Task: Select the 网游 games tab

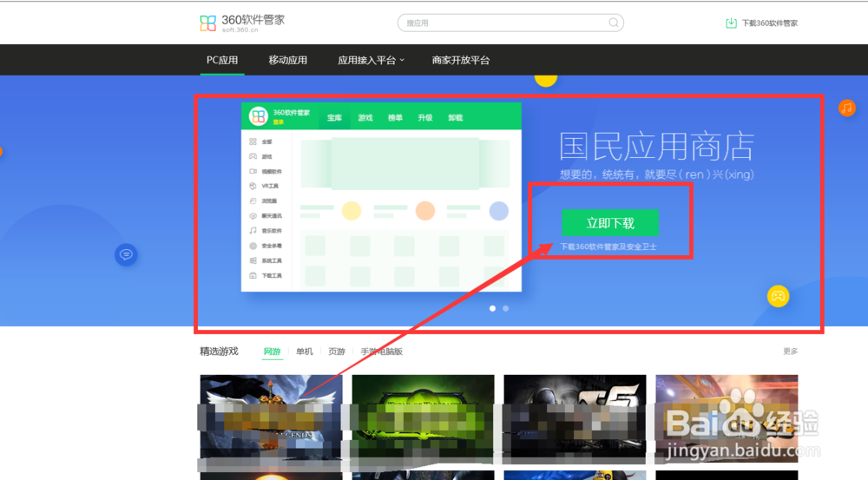Action: (x=272, y=352)
